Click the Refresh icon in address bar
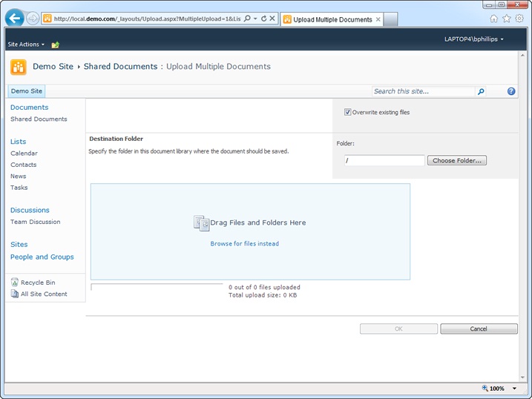The width and height of the screenshot is (532, 399). [x=264, y=19]
